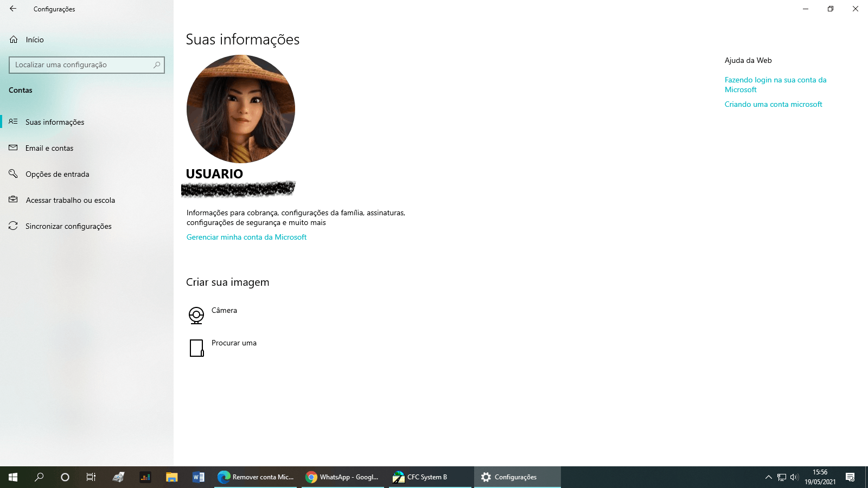
Task: Open taskbar search
Action: 39,477
